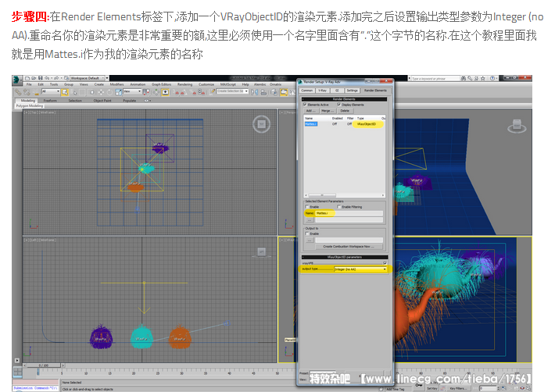Image resolution: width=555 pixels, height=392 pixels.
Task: Collapse the VRayObjectID parameters rollout header
Action: click(345, 257)
